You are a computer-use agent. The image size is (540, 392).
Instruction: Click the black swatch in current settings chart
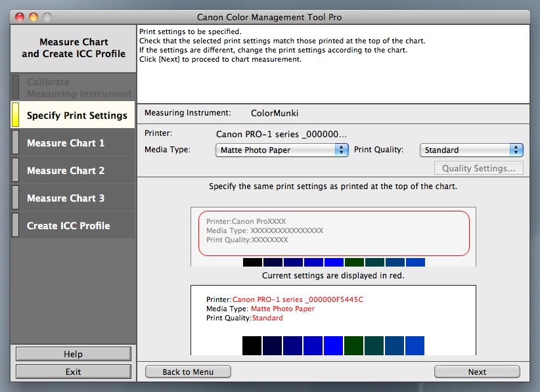pos(252,345)
